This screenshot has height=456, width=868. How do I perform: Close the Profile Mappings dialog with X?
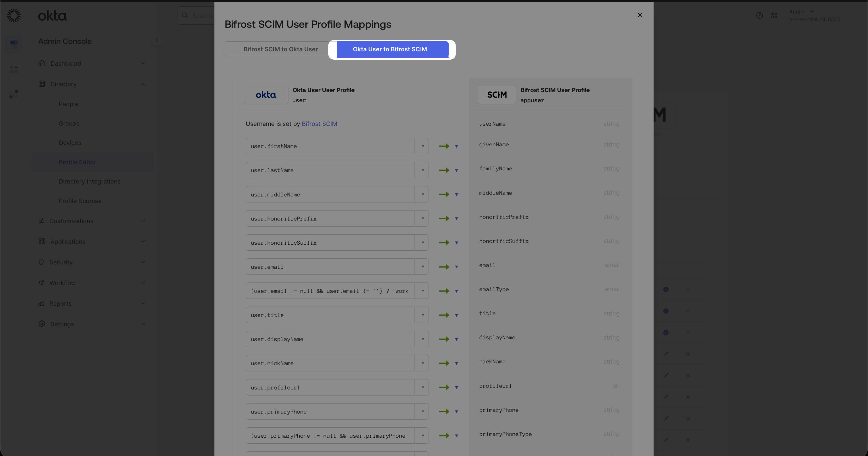pos(640,15)
